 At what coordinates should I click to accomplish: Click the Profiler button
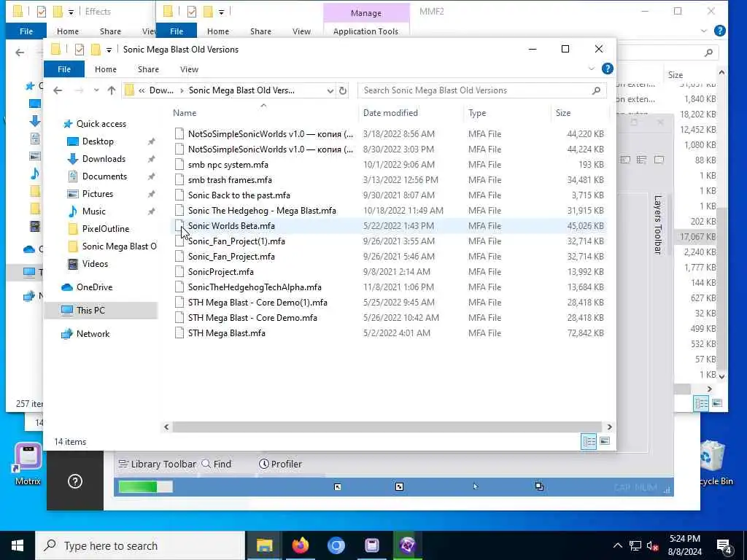click(x=280, y=464)
